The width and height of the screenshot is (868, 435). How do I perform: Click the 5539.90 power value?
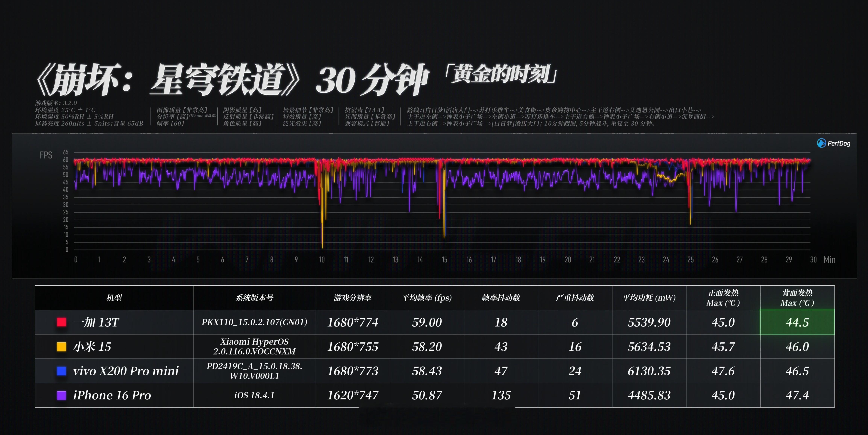tap(649, 322)
